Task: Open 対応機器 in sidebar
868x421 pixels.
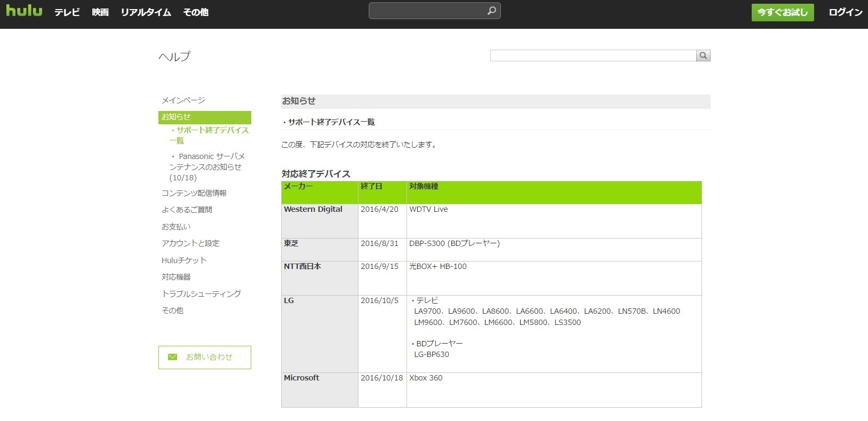Action: tap(176, 277)
